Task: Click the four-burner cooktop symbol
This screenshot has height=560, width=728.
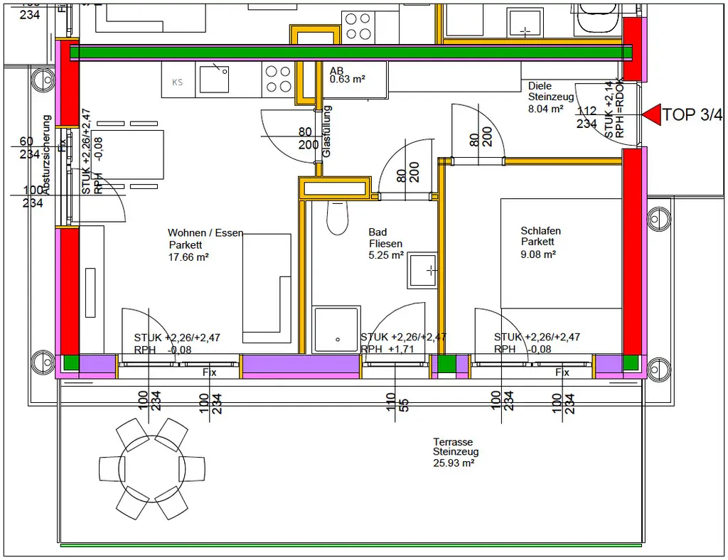Action: 277,77
